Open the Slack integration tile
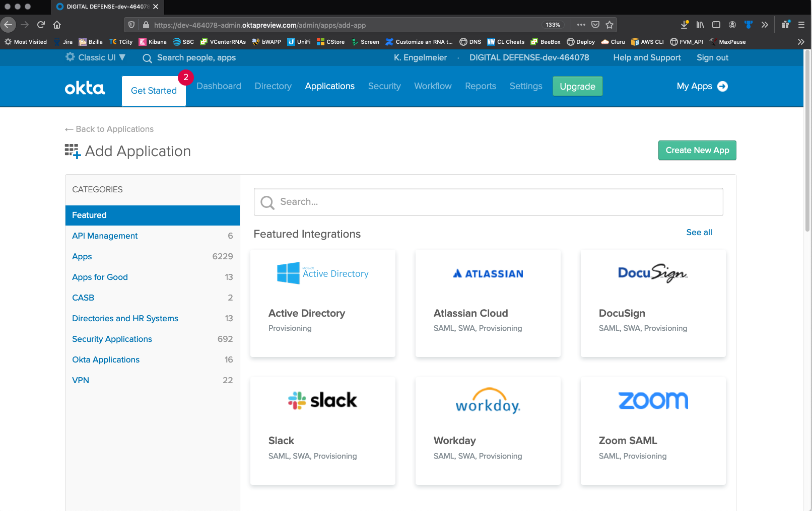The image size is (812, 511). tap(322, 430)
